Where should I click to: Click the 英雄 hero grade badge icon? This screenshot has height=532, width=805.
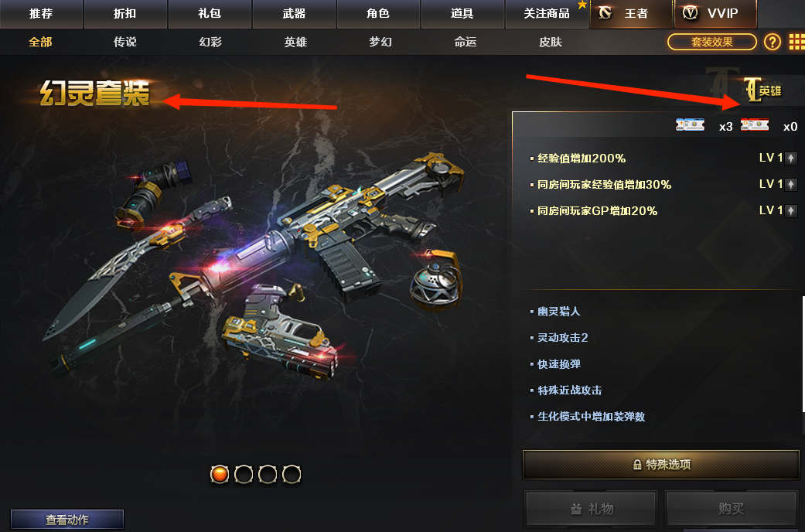(x=763, y=90)
